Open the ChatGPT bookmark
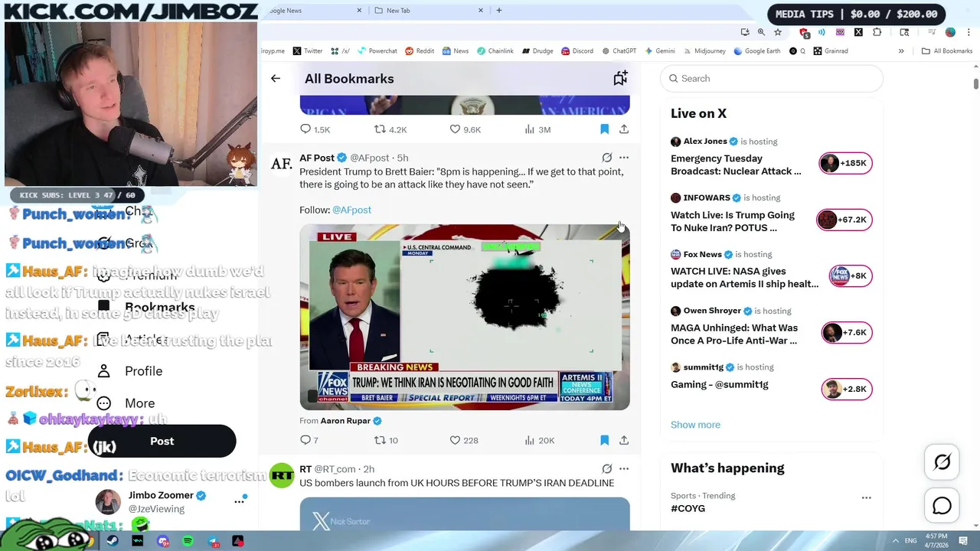 [x=619, y=51]
